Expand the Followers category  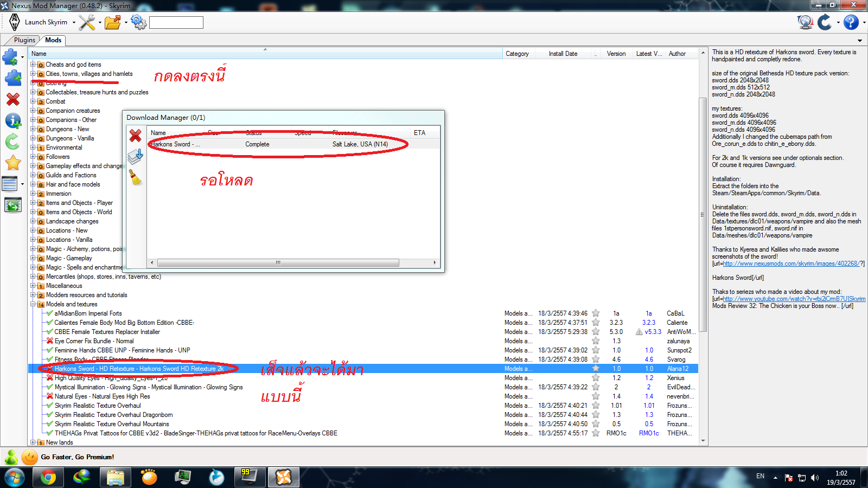pos(33,157)
